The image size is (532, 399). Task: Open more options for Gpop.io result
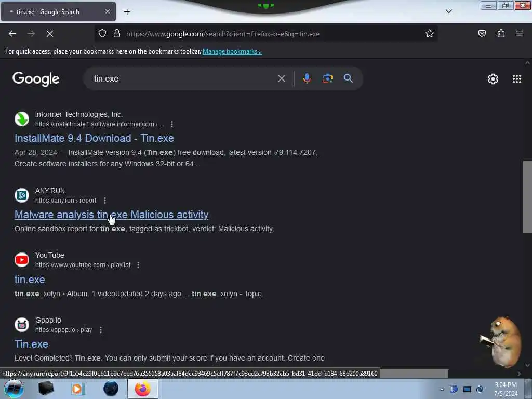tap(101, 330)
